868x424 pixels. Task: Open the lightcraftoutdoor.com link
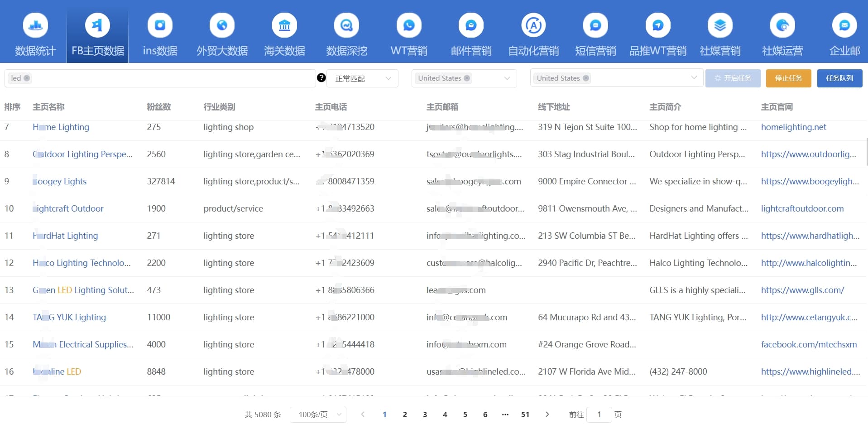pos(802,208)
